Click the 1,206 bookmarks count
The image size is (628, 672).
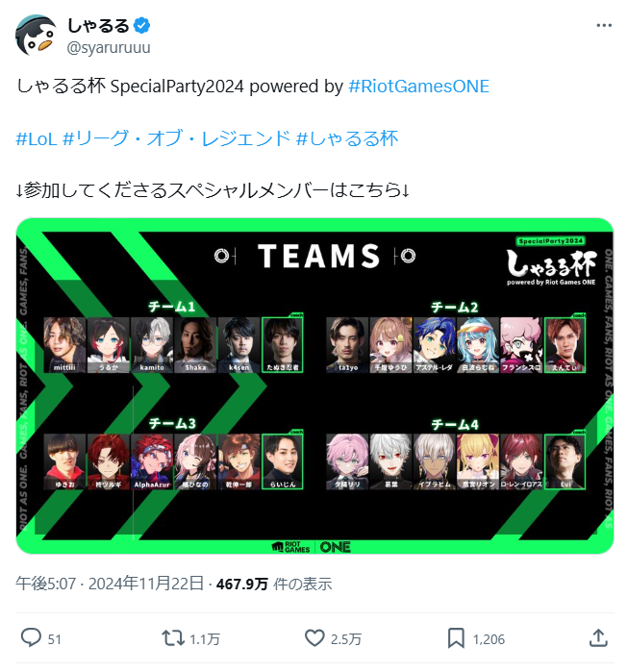coord(489,639)
